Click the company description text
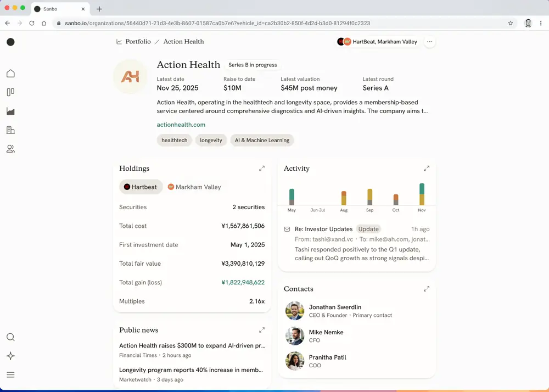Viewport: 549px width, 392px height. click(x=293, y=107)
